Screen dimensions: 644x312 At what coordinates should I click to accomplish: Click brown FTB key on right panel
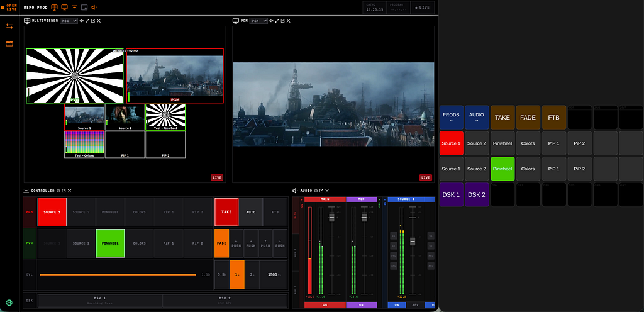point(553,118)
